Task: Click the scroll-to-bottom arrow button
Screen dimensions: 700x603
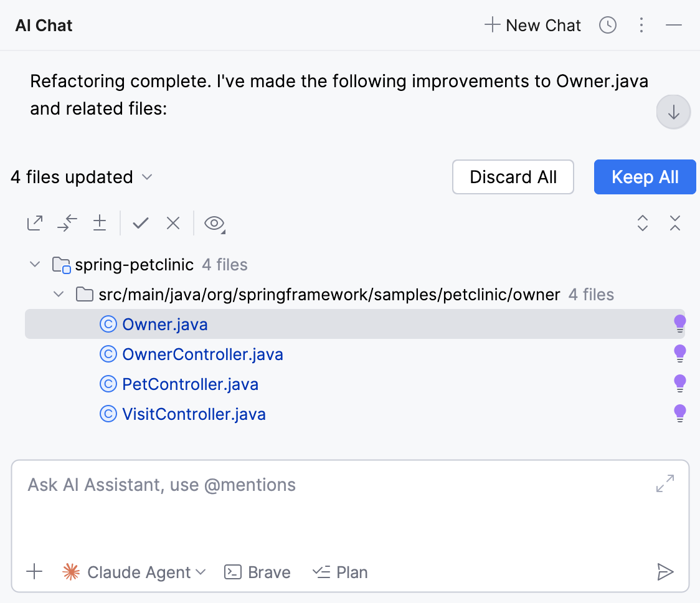Action: click(673, 113)
